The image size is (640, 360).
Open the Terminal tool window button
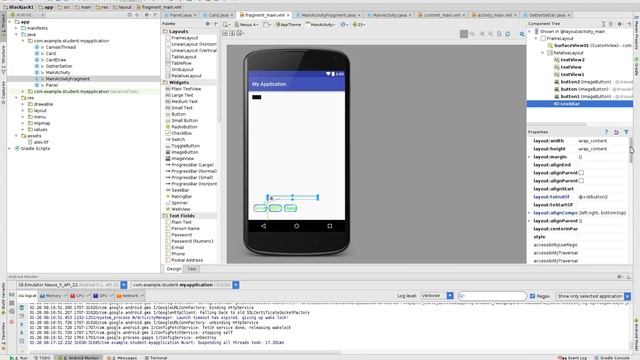click(x=156, y=358)
